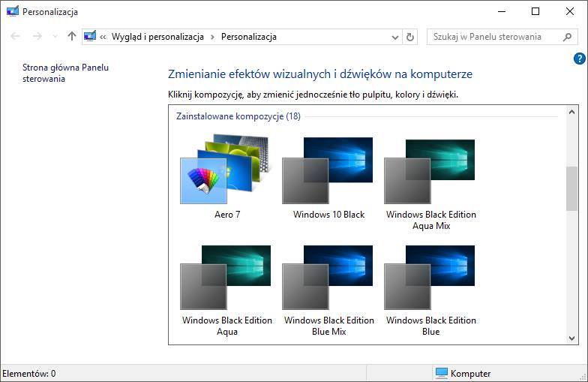Viewport: 588px width, 382px height.
Task: Select the Windows 10 Black theme
Action: [327, 171]
